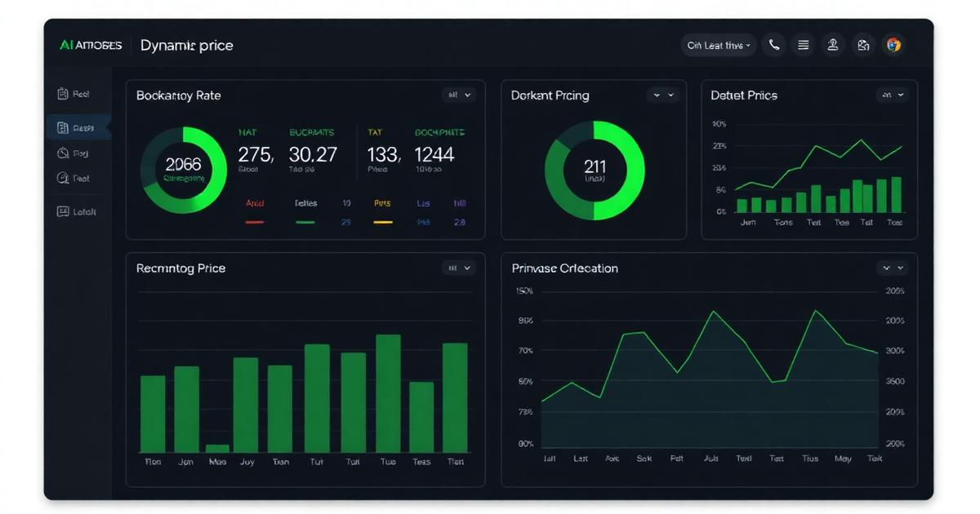This screenshot has height=514, width=980.
Task: Open the gauge-icon sidebar item
Action: 63,153
